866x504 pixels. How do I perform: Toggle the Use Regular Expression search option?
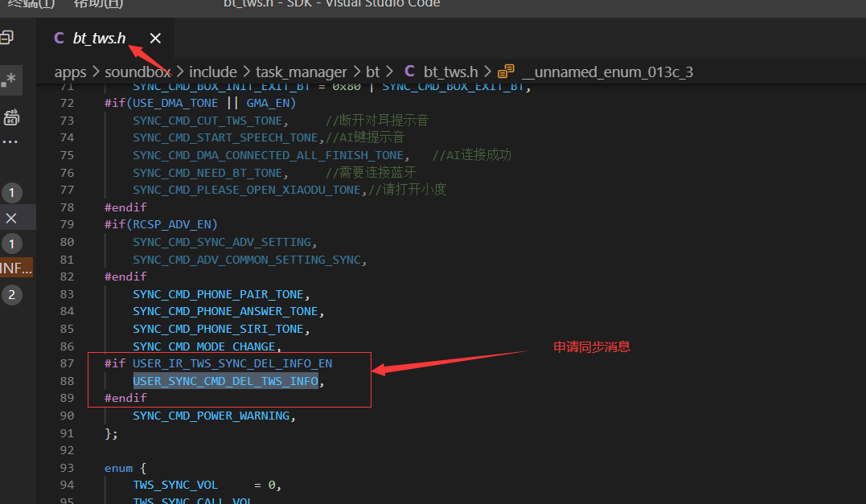point(10,80)
